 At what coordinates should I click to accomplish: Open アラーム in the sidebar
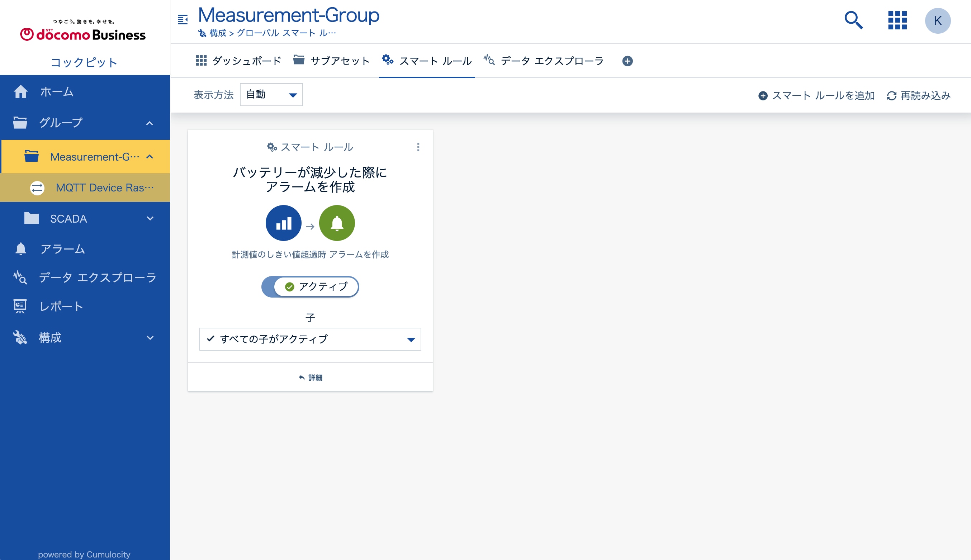pos(85,249)
